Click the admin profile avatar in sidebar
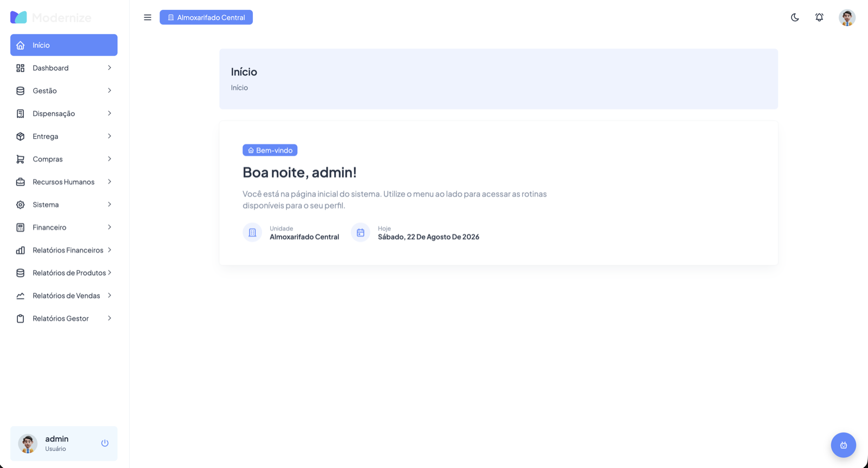Image resolution: width=868 pixels, height=468 pixels. [x=28, y=443]
